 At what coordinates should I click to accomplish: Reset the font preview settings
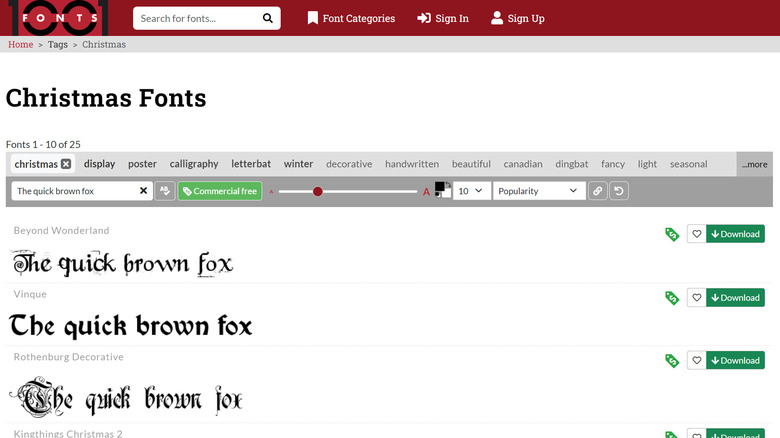tap(619, 191)
